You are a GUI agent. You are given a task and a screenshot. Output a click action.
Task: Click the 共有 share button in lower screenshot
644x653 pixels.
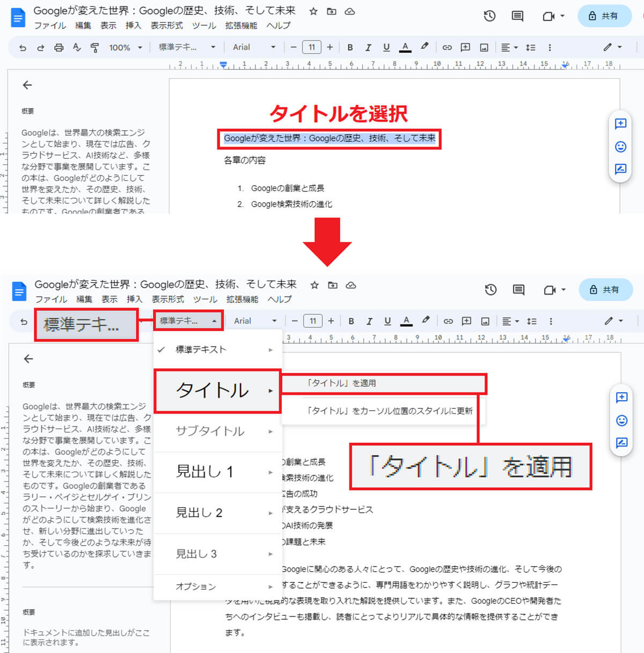pos(605,290)
